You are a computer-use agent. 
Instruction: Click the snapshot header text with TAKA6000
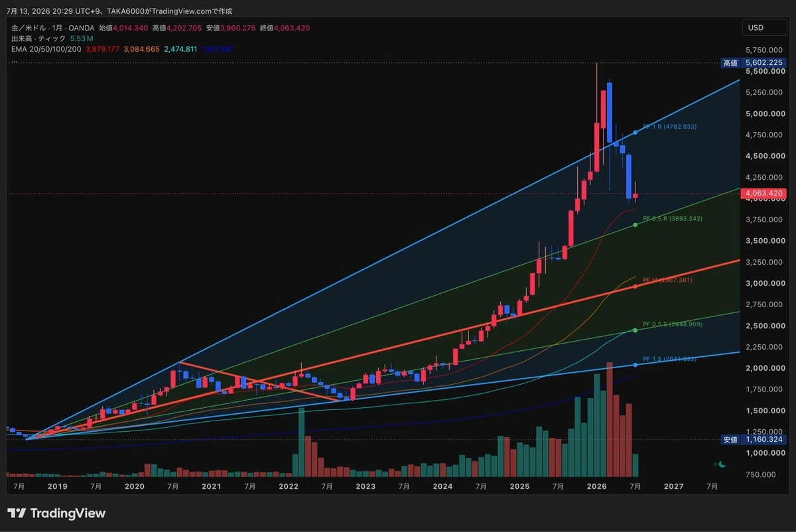click(119, 11)
